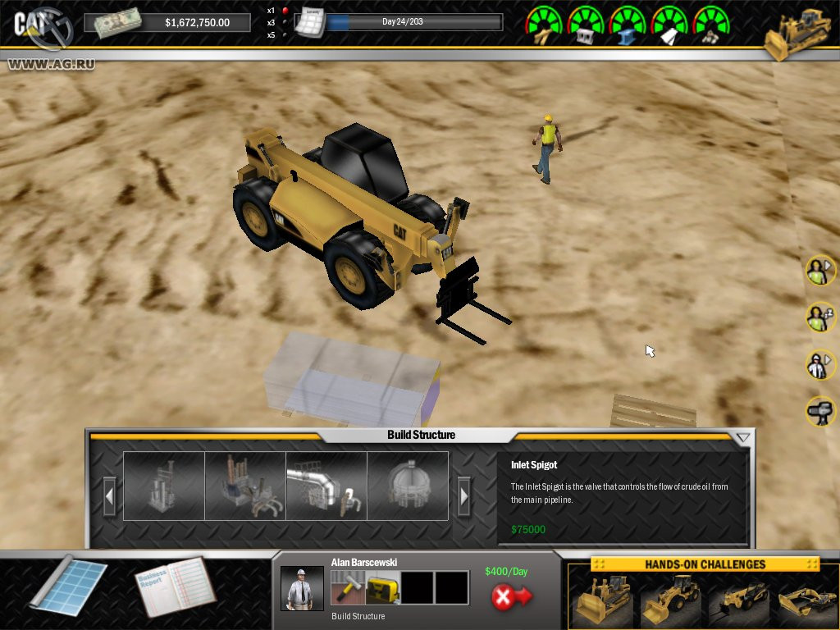Click the Build Structure panel title

(x=421, y=435)
